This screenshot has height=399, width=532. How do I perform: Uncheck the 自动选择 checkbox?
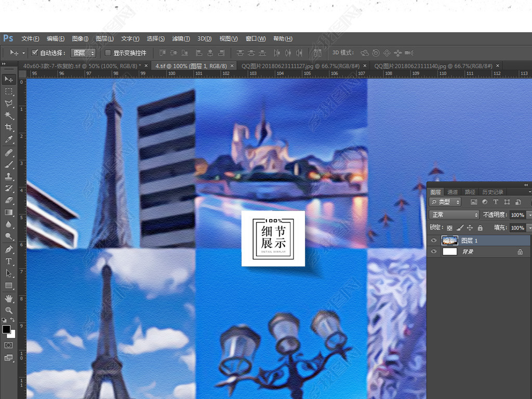35,52
